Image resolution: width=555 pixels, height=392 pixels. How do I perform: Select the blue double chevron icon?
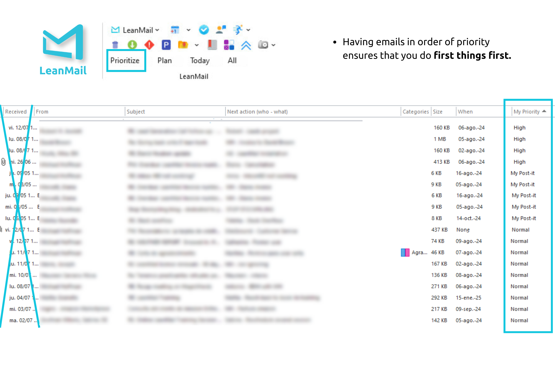click(x=246, y=45)
